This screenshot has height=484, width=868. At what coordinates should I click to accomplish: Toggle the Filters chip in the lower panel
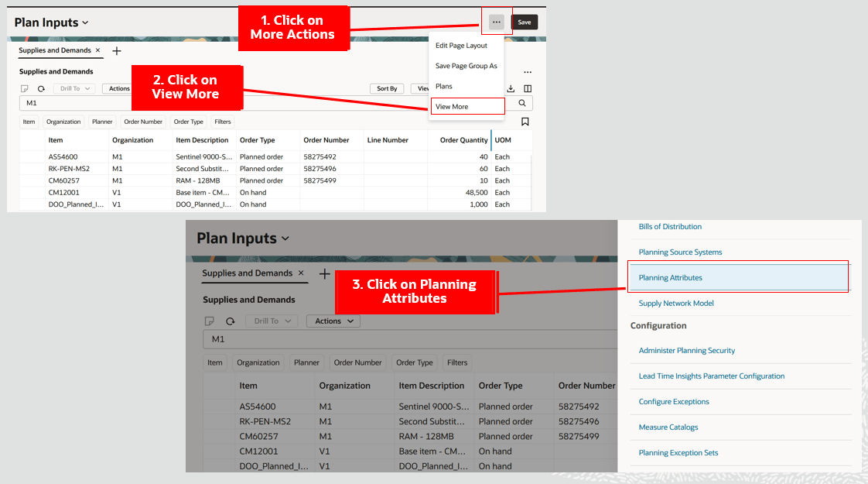(456, 362)
